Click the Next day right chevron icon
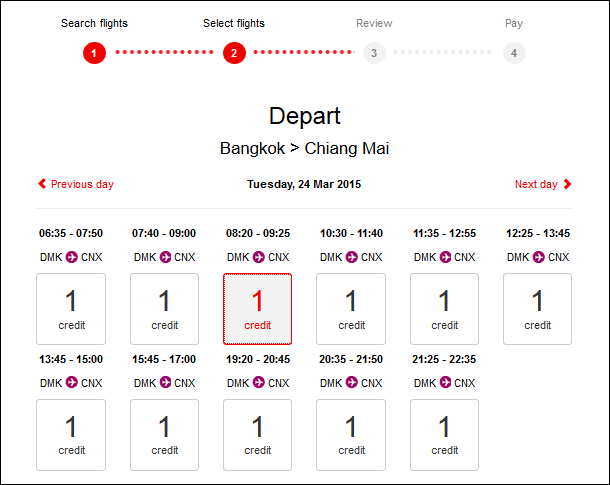Image resolution: width=610 pixels, height=485 pixels. pyautogui.click(x=568, y=184)
